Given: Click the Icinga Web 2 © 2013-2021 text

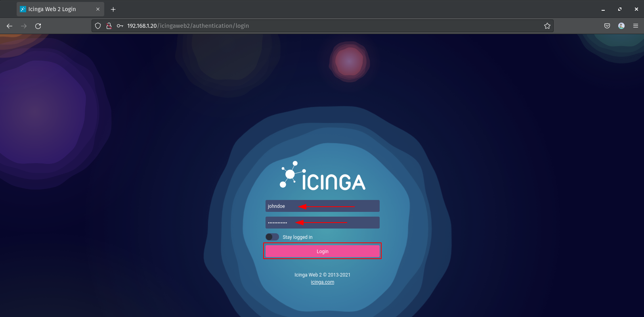Looking at the screenshot, I should pyautogui.click(x=322, y=275).
